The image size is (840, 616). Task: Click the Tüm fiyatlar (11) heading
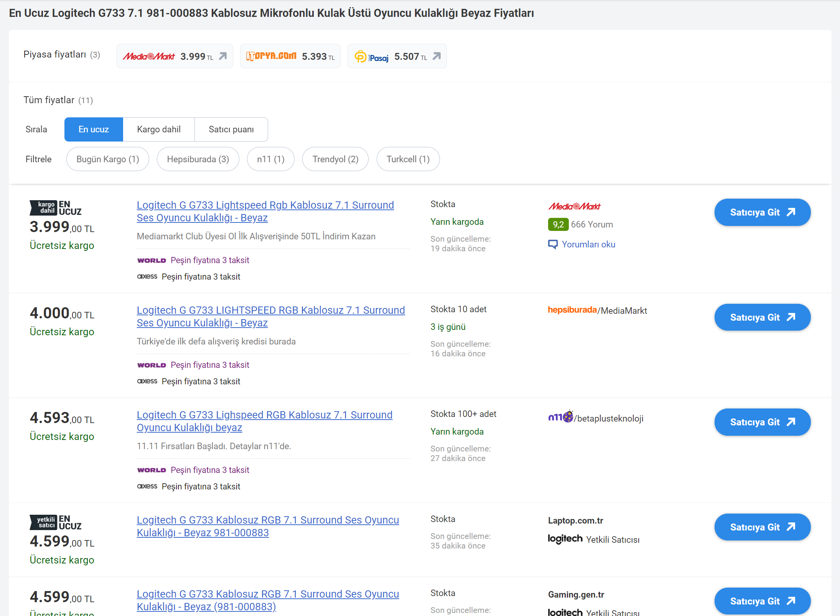(x=58, y=100)
